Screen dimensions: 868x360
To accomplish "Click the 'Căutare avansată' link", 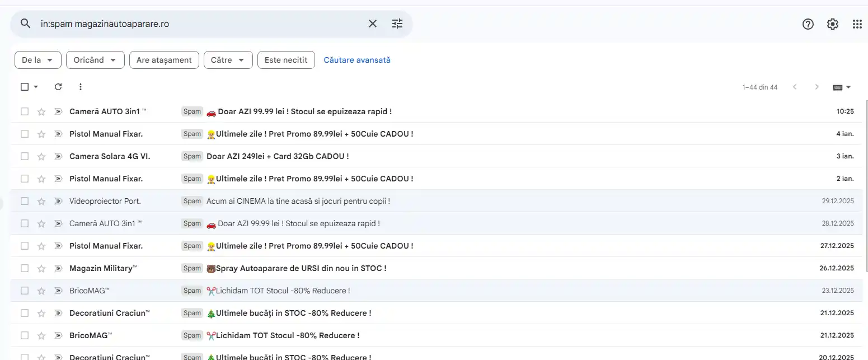I will pos(357,60).
